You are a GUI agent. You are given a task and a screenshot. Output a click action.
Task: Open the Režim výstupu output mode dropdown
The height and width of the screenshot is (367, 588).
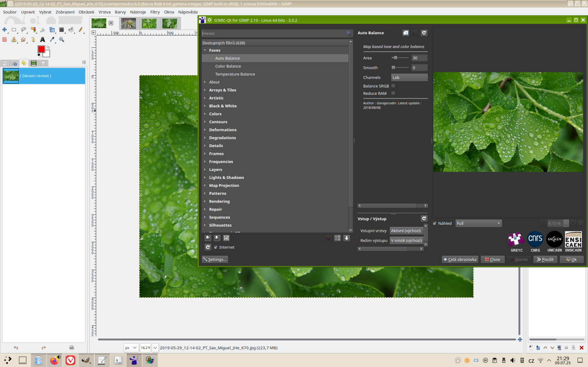[x=406, y=241]
